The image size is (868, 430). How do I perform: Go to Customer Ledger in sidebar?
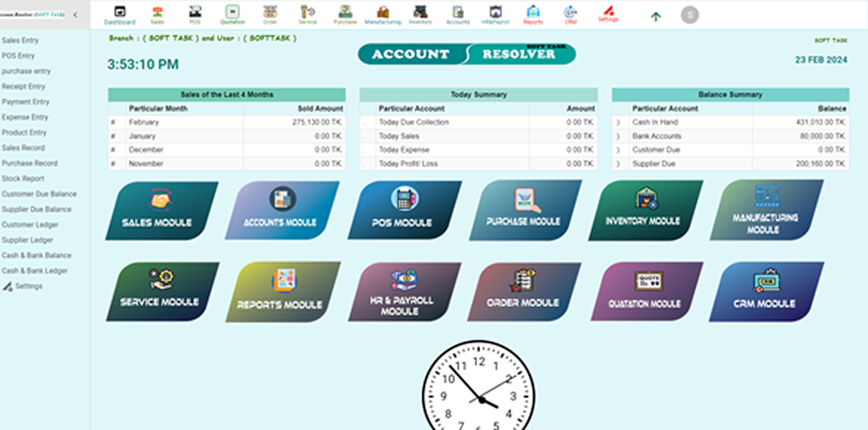(30, 225)
